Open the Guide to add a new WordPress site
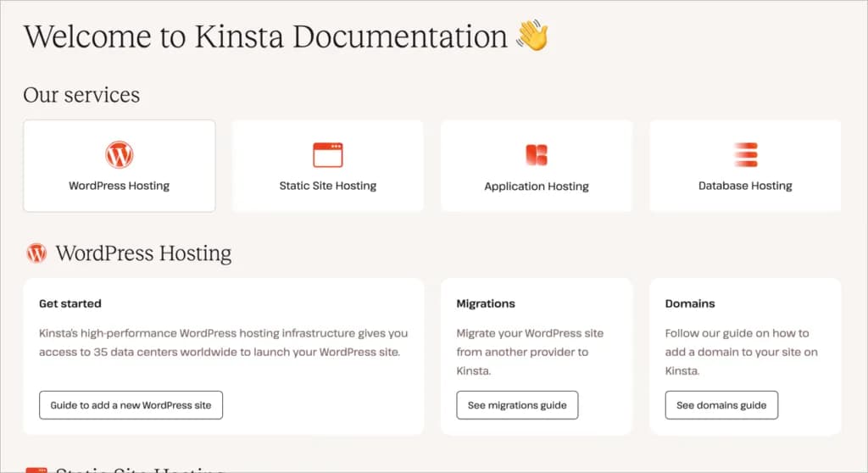Viewport: 868px width, 473px height. coord(131,405)
